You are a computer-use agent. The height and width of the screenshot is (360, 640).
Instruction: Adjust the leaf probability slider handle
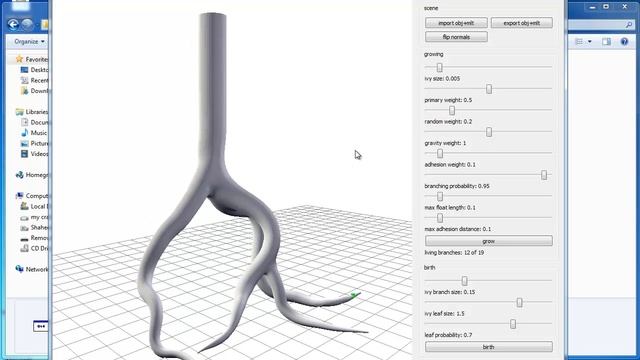click(x=513, y=324)
